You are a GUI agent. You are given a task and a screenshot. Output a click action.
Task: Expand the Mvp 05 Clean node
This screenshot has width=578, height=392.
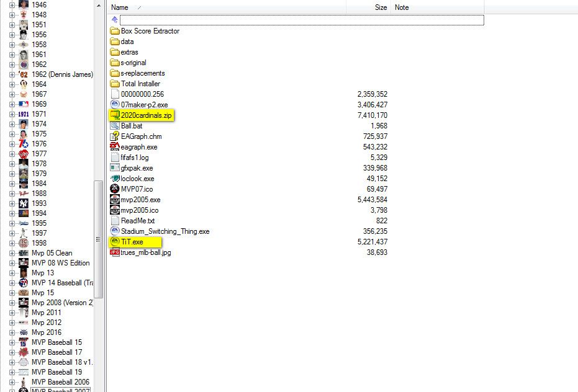12,254
